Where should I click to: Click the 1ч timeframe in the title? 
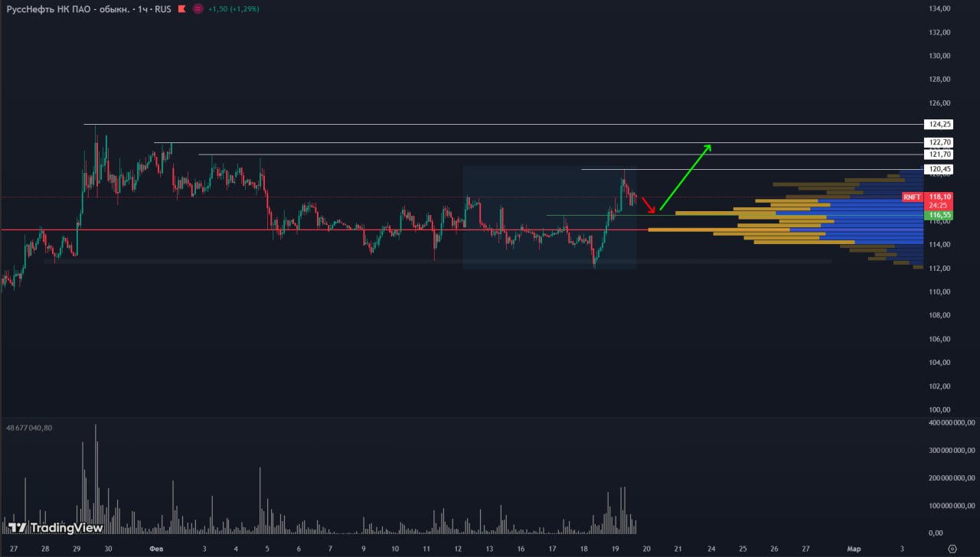[143, 9]
